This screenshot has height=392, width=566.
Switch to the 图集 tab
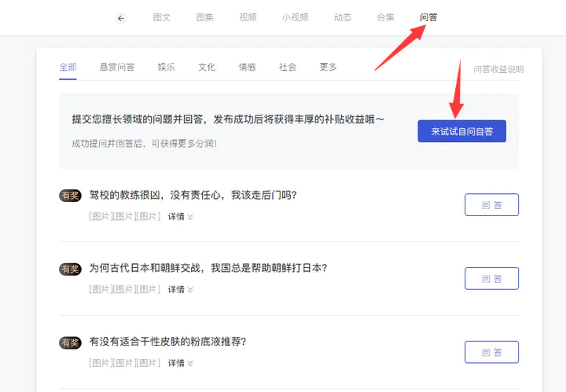pos(204,17)
